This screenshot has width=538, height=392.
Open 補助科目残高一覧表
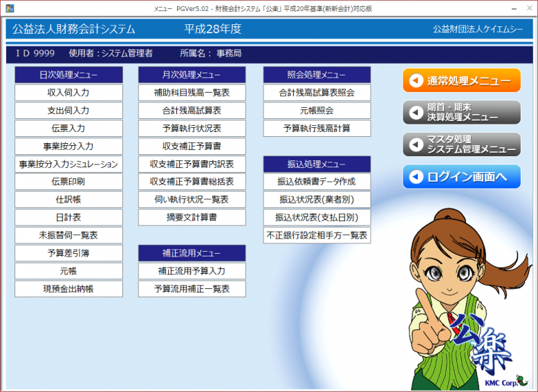click(192, 93)
